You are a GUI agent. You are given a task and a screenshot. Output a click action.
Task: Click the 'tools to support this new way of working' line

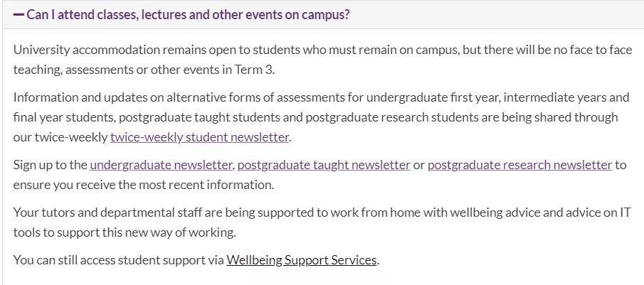(125, 232)
